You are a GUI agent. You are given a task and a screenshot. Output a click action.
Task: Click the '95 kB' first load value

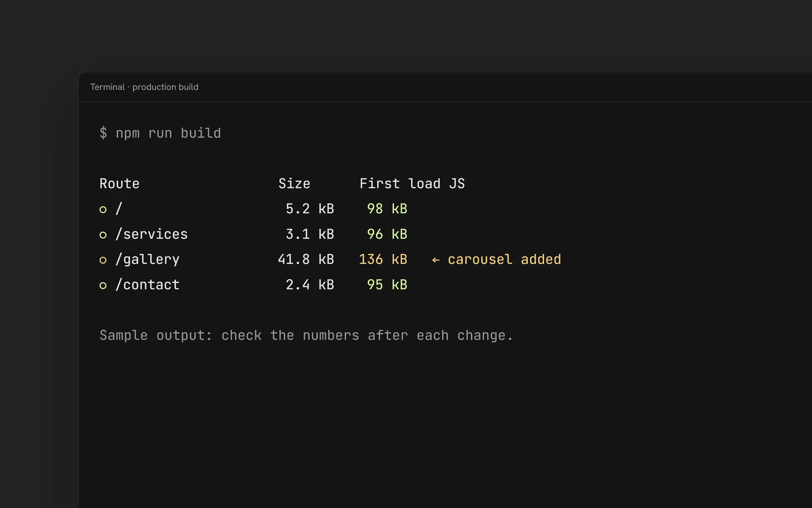point(387,285)
